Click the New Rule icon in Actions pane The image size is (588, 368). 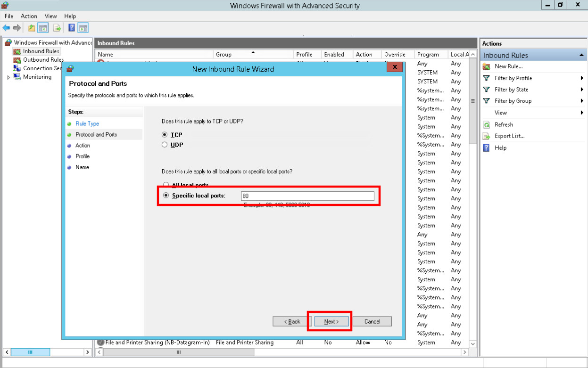(x=487, y=66)
